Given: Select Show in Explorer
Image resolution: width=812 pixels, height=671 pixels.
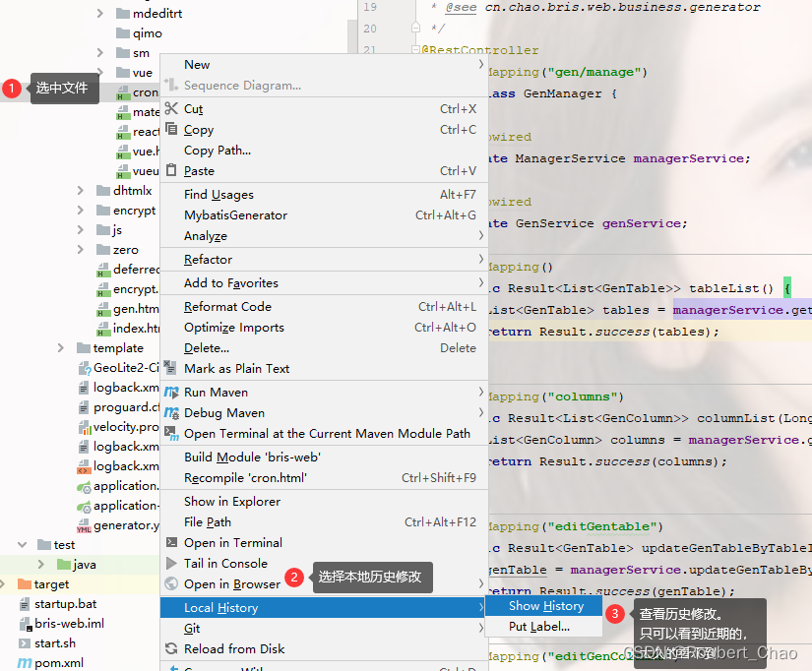Looking at the screenshot, I should click(x=324, y=502).
